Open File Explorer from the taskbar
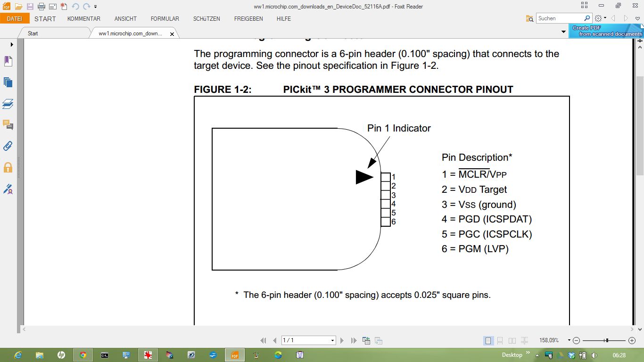Screen dimensions: 644x362 [40, 355]
